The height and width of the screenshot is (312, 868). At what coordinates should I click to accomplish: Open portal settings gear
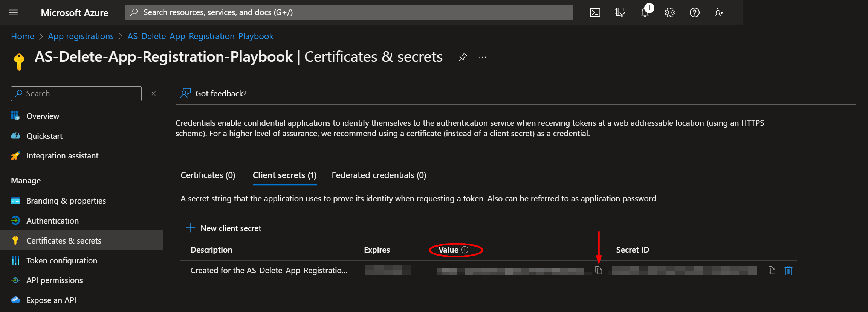[670, 12]
